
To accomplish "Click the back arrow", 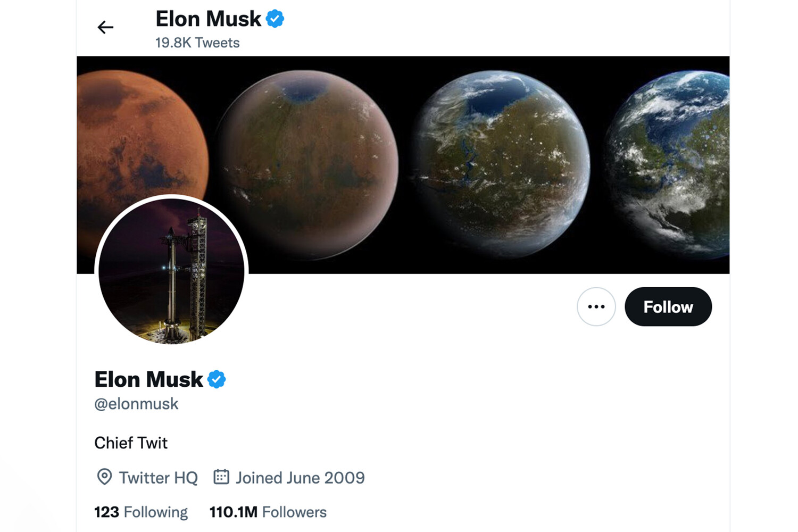I will pyautogui.click(x=105, y=27).
